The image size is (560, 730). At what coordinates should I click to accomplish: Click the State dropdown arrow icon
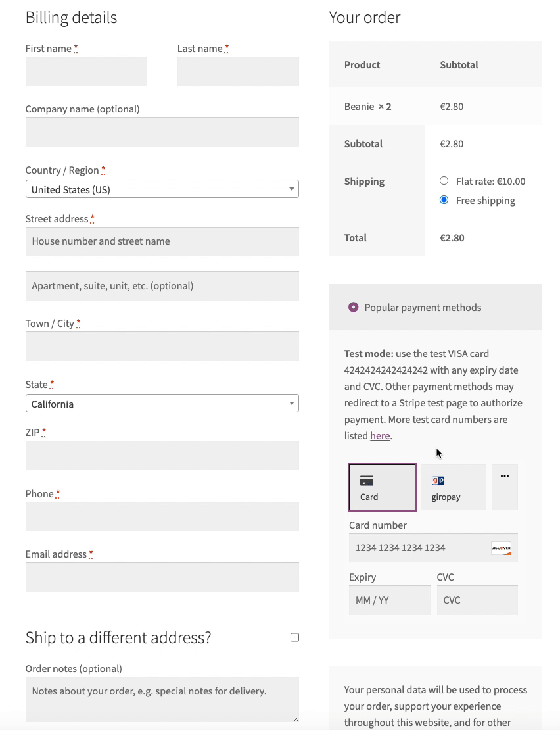[x=291, y=402]
